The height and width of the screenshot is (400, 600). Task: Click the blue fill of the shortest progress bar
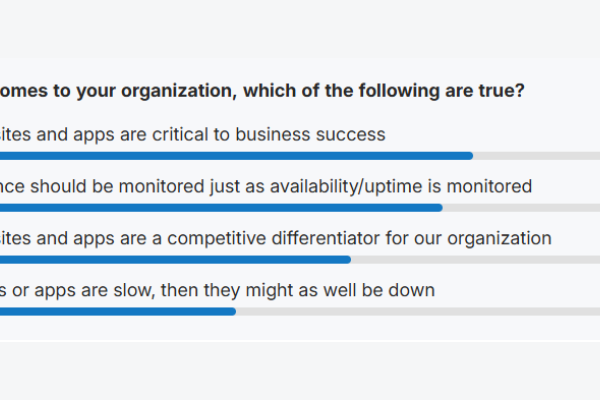tap(118, 312)
